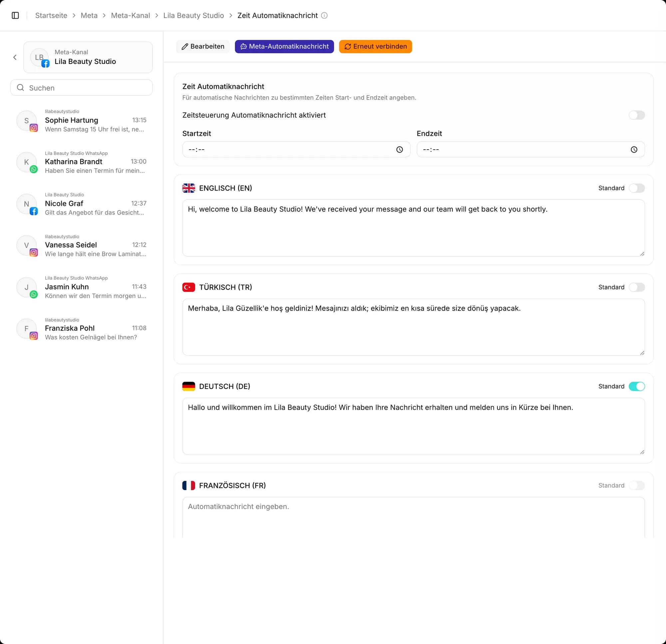Open Lila Beauty Studio breadcrumb
The height and width of the screenshot is (644, 666).
(194, 15)
